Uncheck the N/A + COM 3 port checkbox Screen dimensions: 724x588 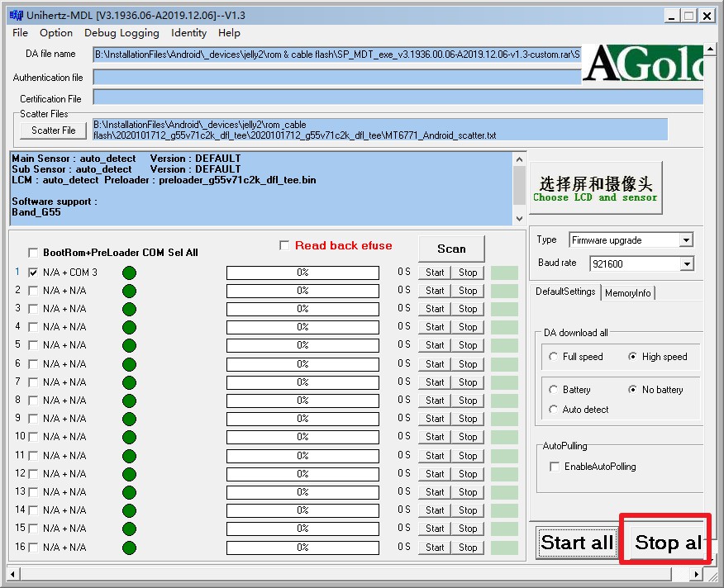[x=33, y=273]
